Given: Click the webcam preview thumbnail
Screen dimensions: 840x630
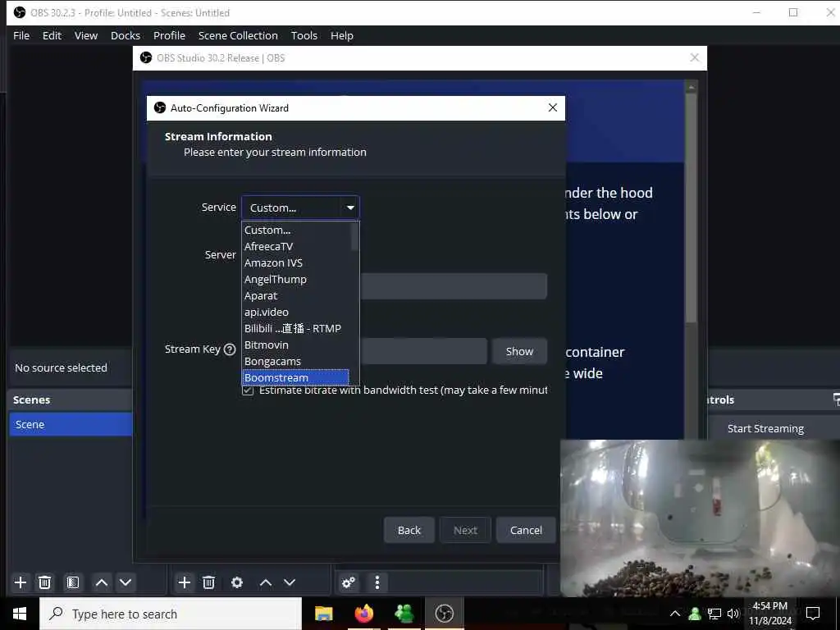Looking at the screenshot, I should (700, 518).
